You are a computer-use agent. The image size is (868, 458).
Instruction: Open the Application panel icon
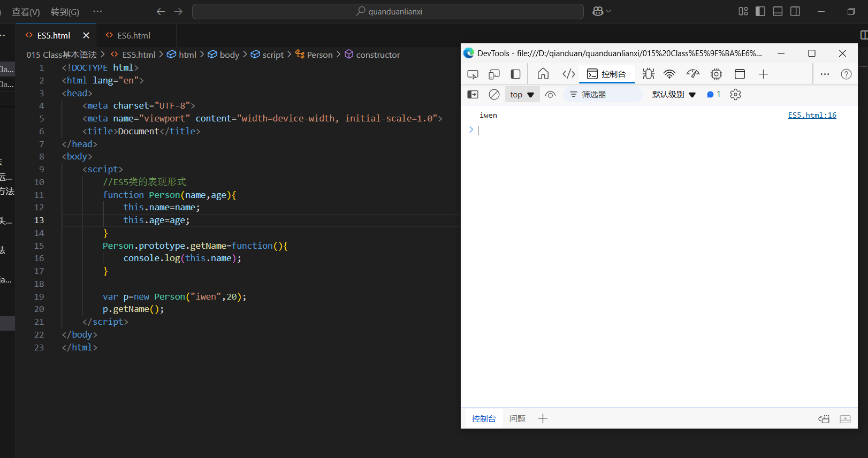click(740, 74)
